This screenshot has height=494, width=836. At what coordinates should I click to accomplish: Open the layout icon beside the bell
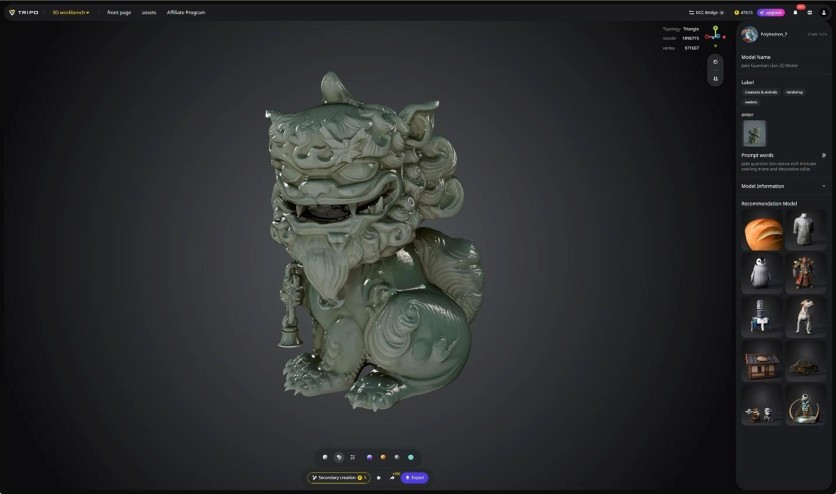coord(809,12)
